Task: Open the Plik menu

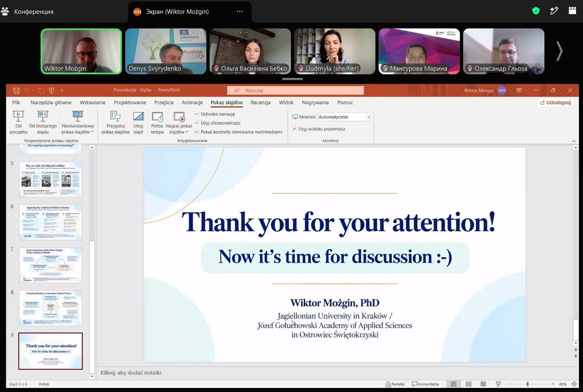Action: [x=16, y=102]
